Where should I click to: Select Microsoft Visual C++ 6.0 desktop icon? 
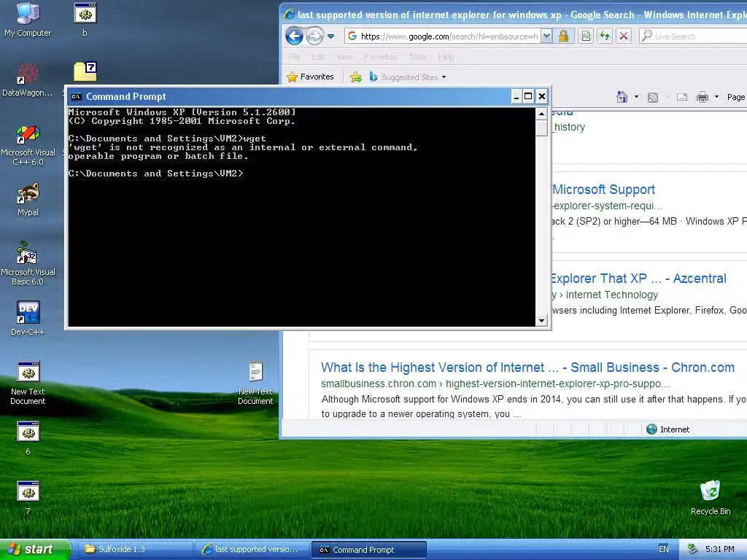tap(28, 144)
